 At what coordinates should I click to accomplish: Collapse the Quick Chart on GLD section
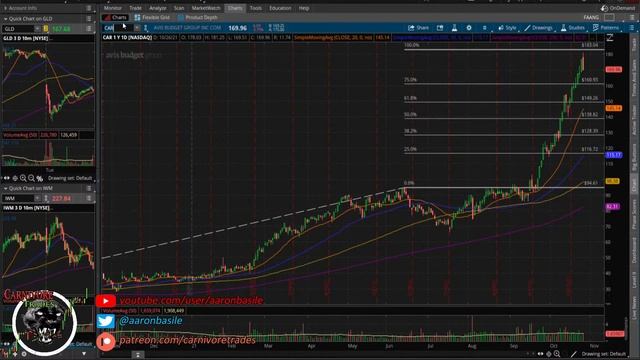tap(5, 19)
